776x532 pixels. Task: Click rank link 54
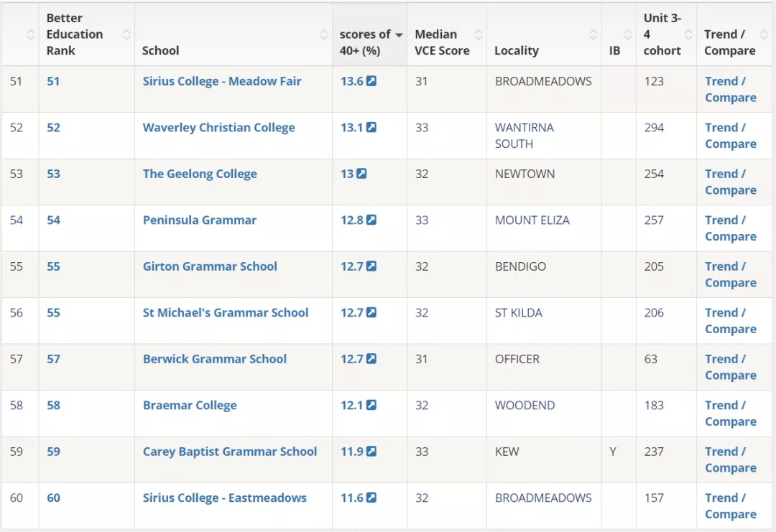53,220
